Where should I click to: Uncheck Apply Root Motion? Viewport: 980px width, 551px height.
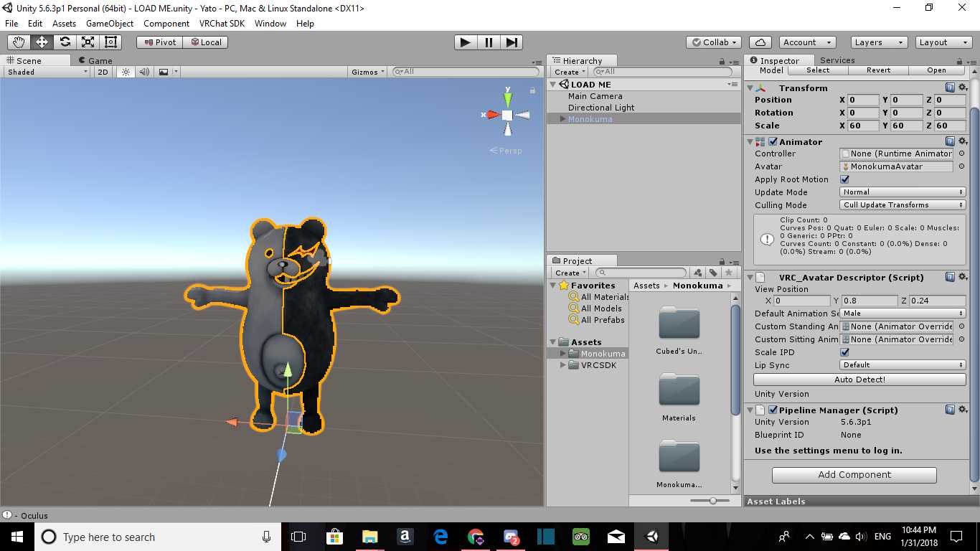click(x=844, y=179)
